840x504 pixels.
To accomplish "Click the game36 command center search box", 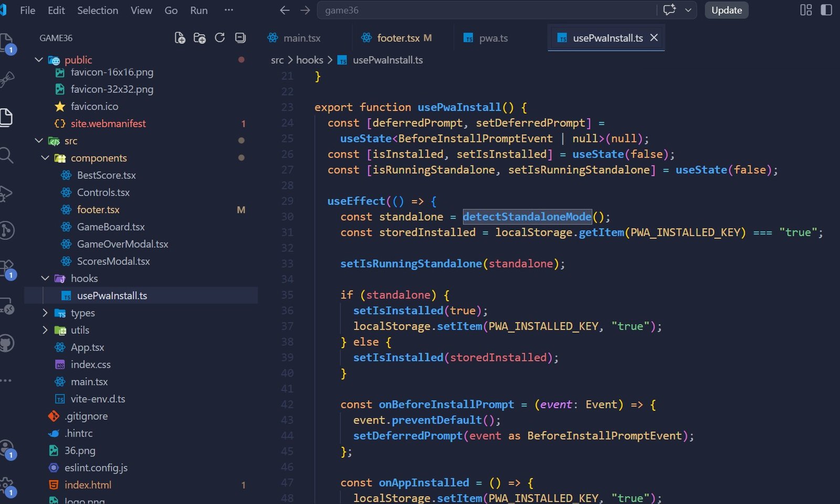I will (x=486, y=10).
